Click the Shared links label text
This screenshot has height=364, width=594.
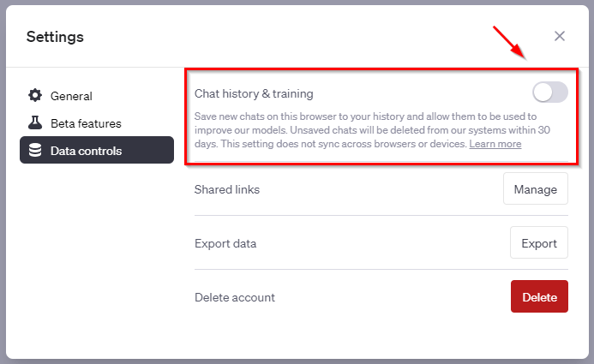227,189
